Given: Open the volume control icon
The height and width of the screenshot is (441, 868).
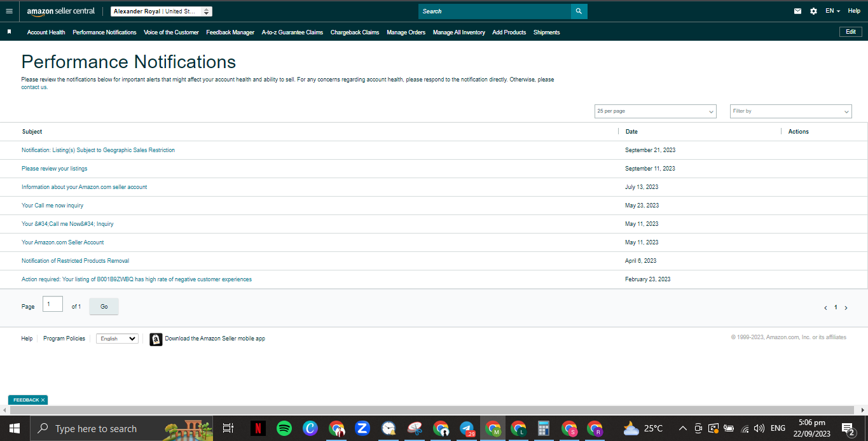Looking at the screenshot, I should coord(759,428).
